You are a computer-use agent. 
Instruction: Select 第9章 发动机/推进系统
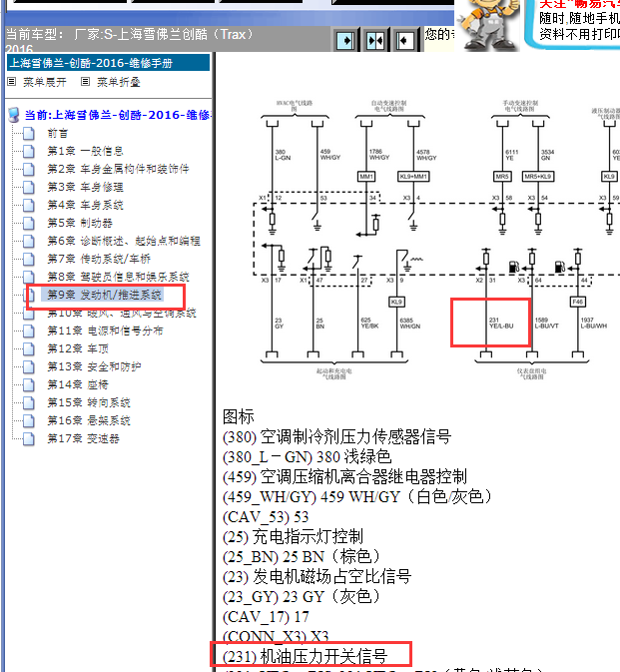(105, 295)
